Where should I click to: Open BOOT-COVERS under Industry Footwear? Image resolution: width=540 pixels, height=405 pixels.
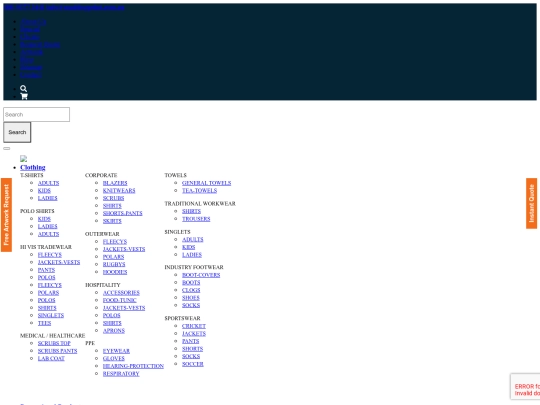[x=201, y=275]
